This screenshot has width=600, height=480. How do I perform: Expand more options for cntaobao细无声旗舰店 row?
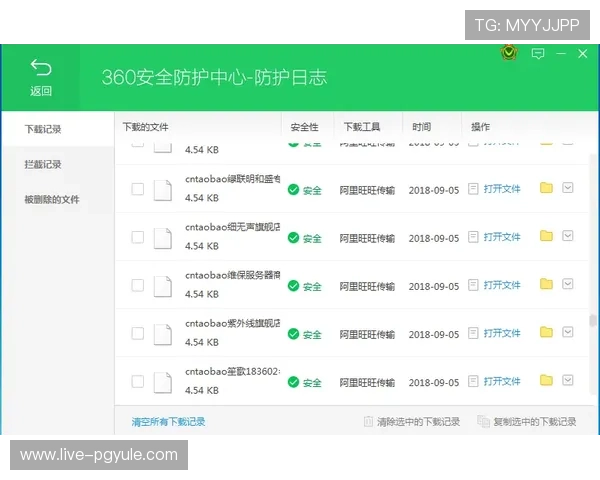pyautogui.click(x=568, y=236)
